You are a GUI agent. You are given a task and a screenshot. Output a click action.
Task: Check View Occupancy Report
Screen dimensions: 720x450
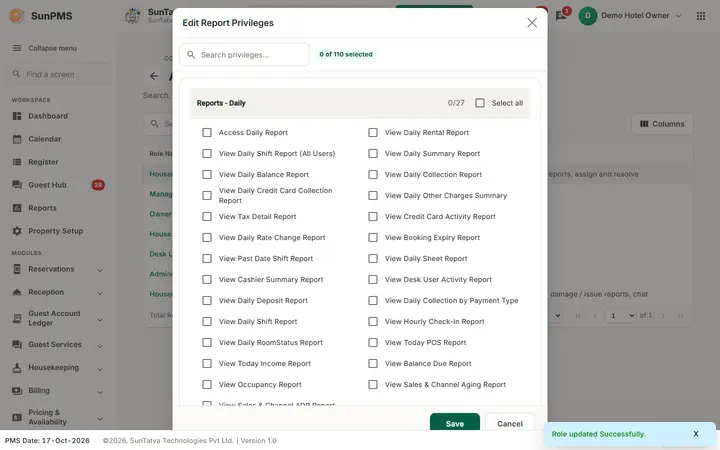pyautogui.click(x=207, y=384)
